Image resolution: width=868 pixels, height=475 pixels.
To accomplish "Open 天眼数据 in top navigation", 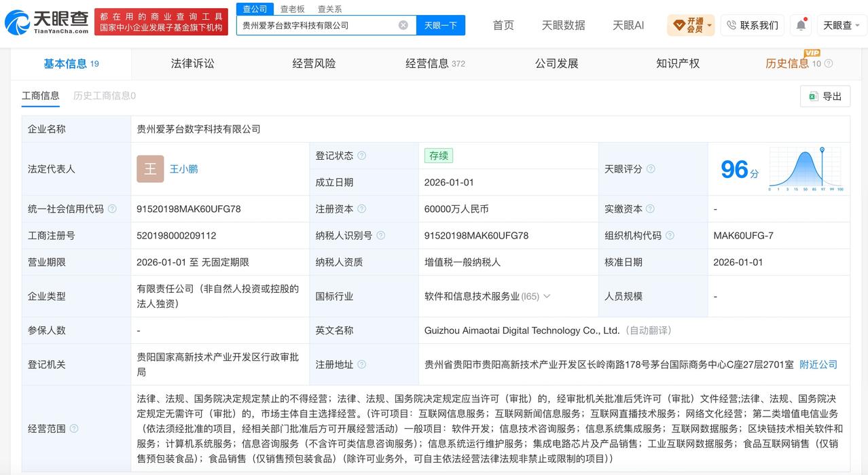I will [563, 25].
